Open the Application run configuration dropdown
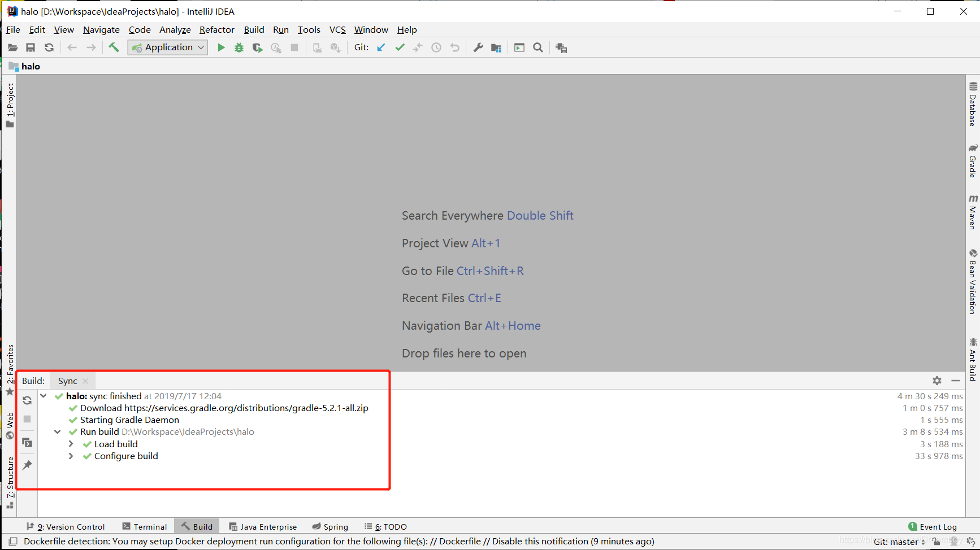Screen dimensions: 980x550 tap(168, 47)
